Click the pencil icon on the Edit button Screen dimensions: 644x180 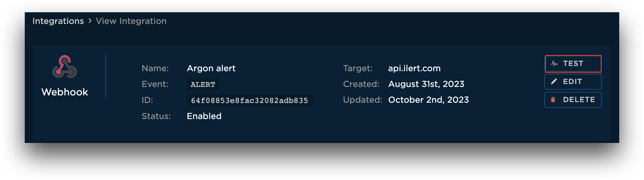point(554,82)
